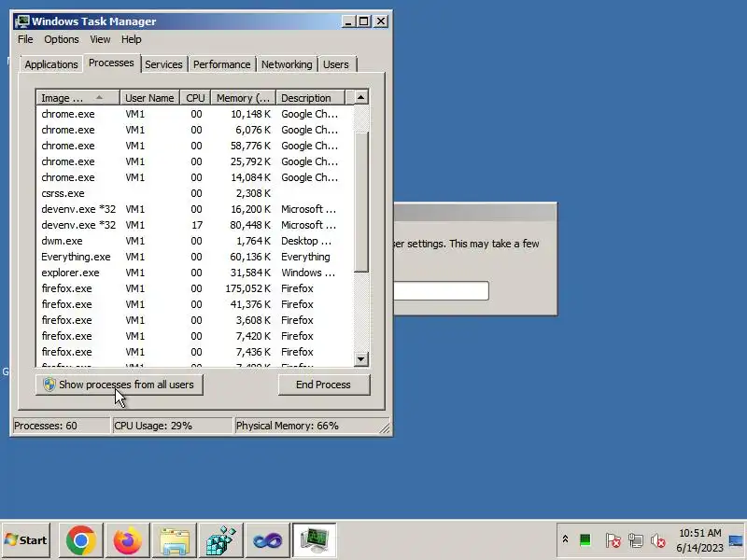Click the muted volume tray icon
Viewport: 747px width, 560px height.
point(658,540)
